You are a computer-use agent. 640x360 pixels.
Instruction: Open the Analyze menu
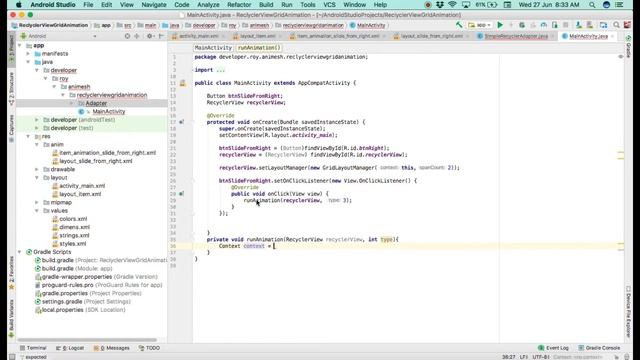(208, 5)
